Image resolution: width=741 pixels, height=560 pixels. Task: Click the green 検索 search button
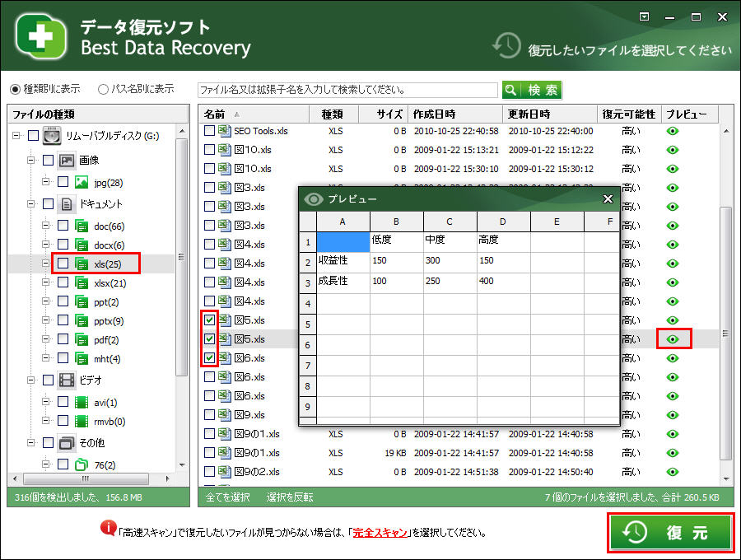(532, 89)
